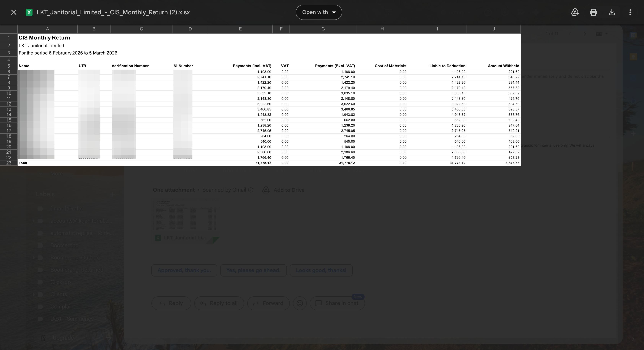Select column E header
This screenshot has width=644, height=350.
(x=240, y=29)
